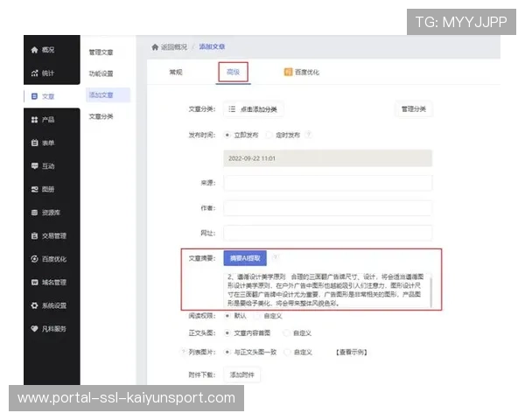Switch to the 常规 tab

[176, 72]
